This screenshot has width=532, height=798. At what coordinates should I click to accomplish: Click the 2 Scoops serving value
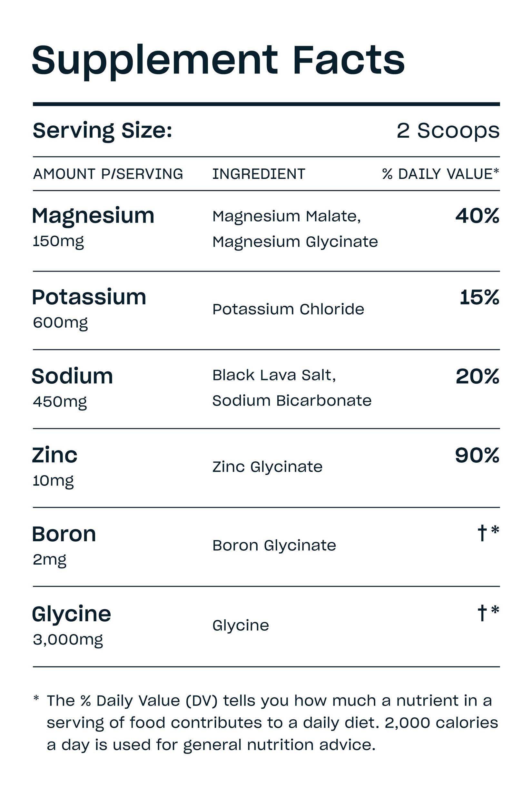click(x=448, y=131)
